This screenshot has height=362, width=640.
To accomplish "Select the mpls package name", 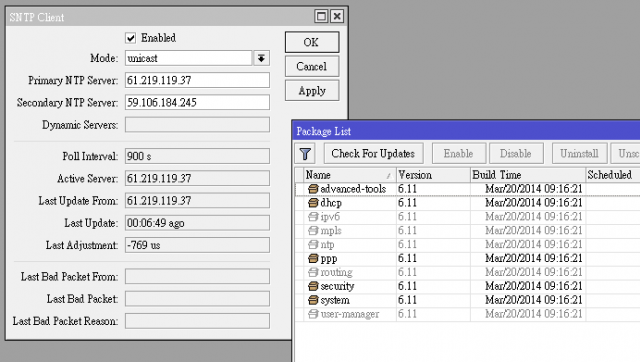I will pos(331,230).
